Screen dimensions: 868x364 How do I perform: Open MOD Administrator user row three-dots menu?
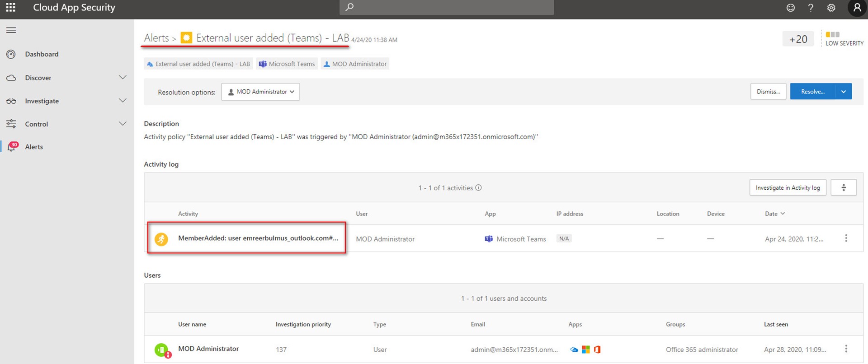pyautogui.click(x=846, y=349)
